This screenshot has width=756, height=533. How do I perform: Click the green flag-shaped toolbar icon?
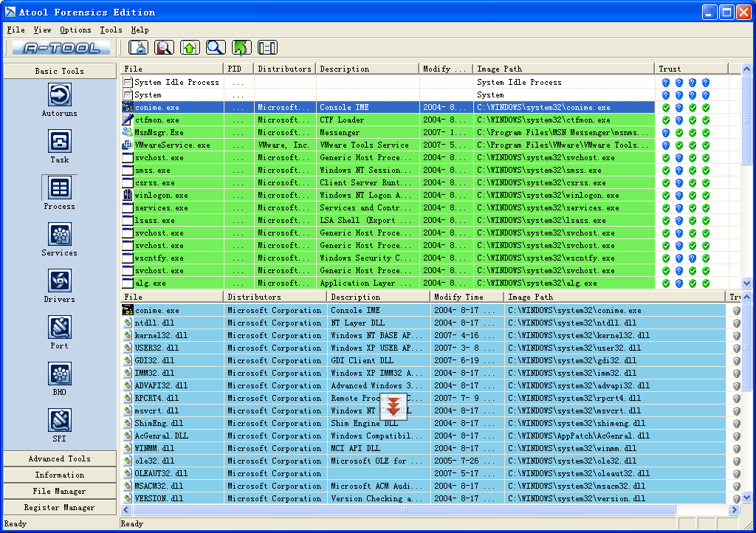tap(241, 48)
